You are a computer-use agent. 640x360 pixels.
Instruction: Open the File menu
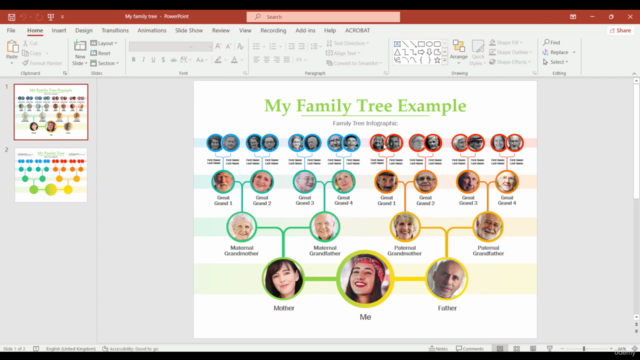click(x=11, y=30)
